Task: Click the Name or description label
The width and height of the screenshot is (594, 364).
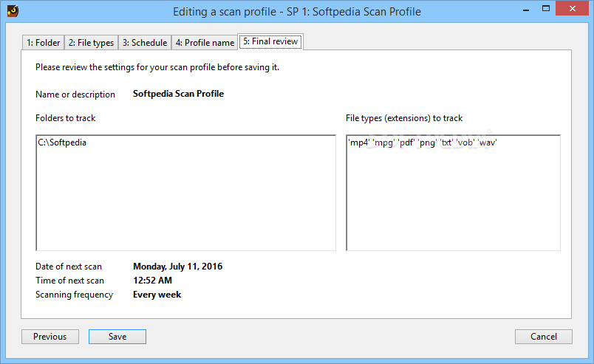Action: click(75, 95)
